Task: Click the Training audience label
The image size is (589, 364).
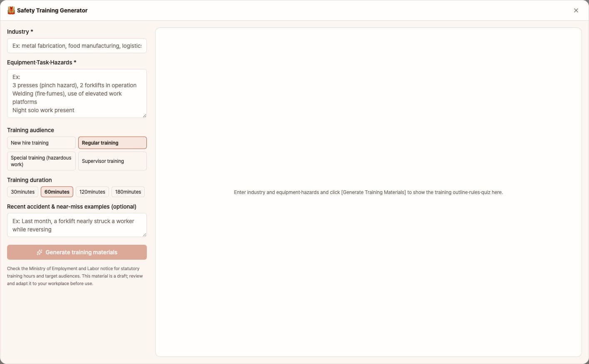Action: pos(30,130)
